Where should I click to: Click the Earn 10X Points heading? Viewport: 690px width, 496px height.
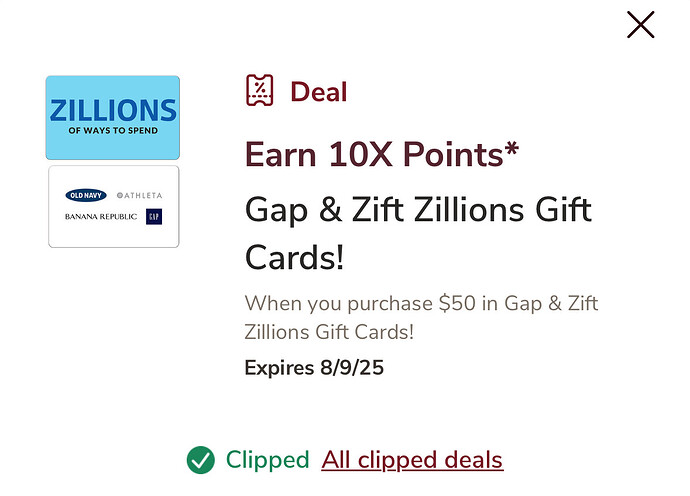click(x=382, y=154)
